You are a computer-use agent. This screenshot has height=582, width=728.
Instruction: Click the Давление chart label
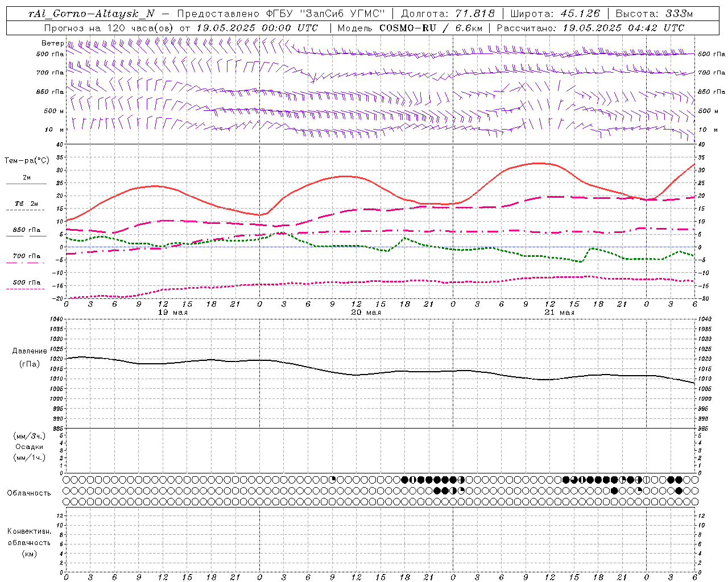click(x=30, y=351)
